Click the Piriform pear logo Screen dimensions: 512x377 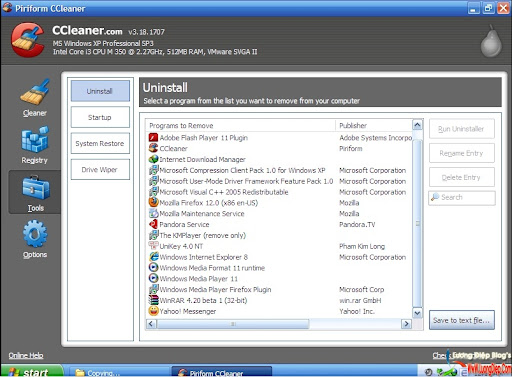[x=491, y=41]
